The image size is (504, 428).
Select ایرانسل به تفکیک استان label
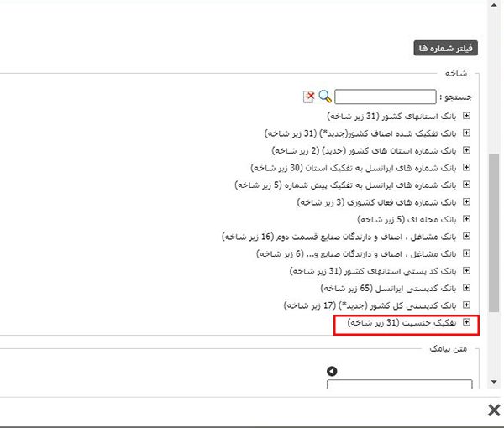(x=354, y=168)
